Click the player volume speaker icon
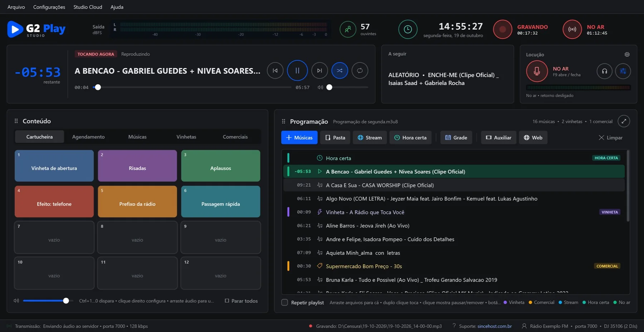 [320, 87]
